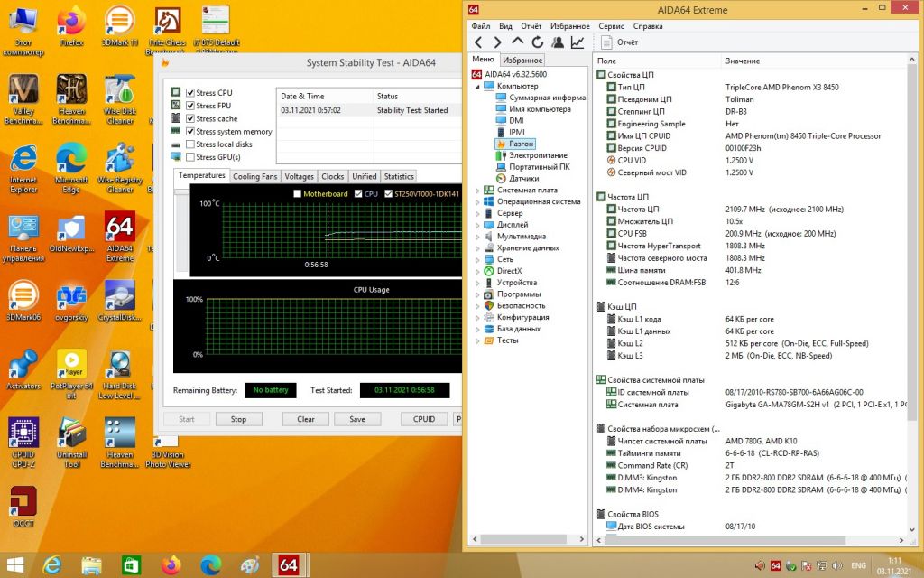Image resolution: width=924 pixels, height=578 pixels.
Task: Expand Системная плата tree node
Action: pyautogui.click(x=477, y=190)
